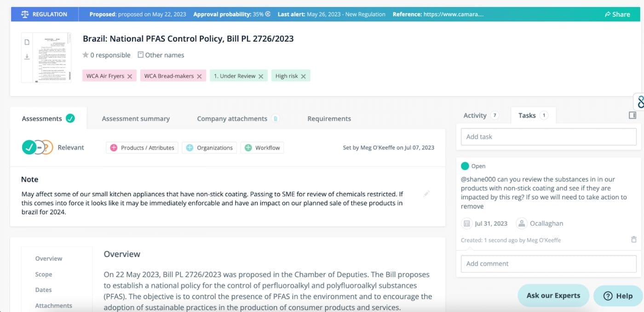The width and height of the screenshot is (644, 312).
Task: Click the star icon next to 0 responsible
Action: click(85, 55)
